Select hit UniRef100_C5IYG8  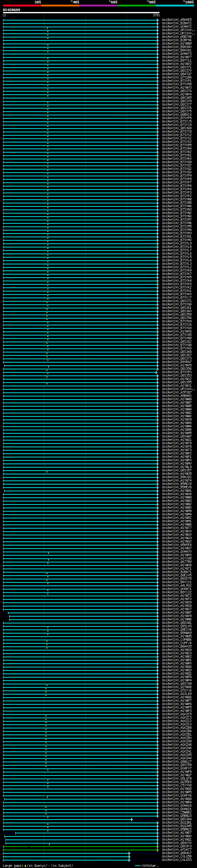pos(177,785)
